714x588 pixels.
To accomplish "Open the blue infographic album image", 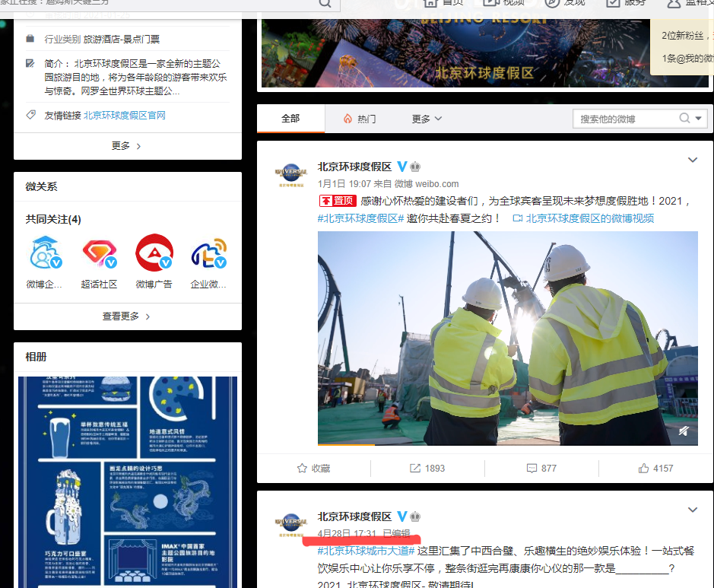I will (128, 482).
